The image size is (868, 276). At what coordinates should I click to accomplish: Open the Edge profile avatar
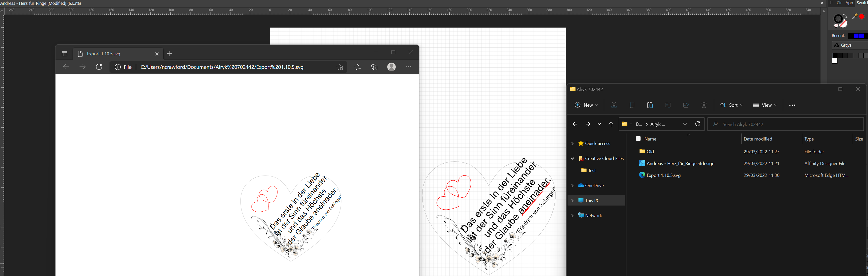point(391,67)
